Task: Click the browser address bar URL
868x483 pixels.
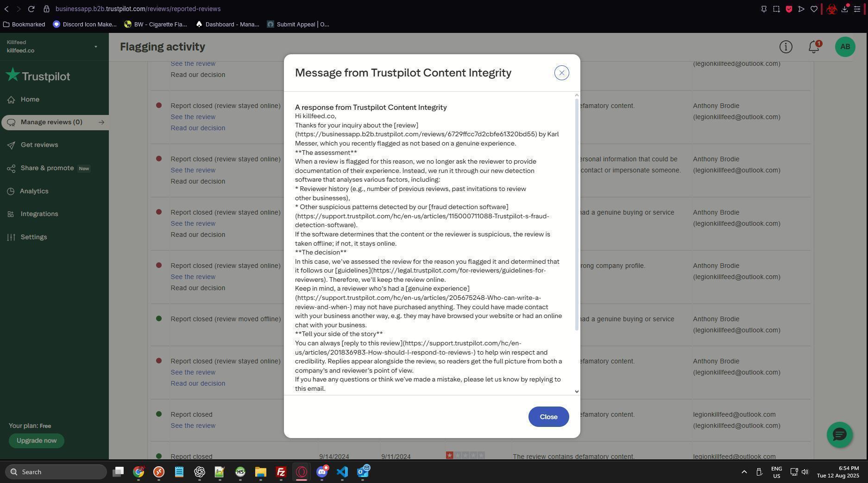Action: [x=138, y=9]
